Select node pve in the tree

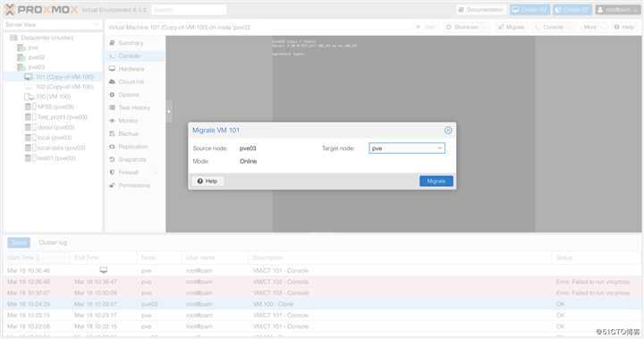(33, 47)
